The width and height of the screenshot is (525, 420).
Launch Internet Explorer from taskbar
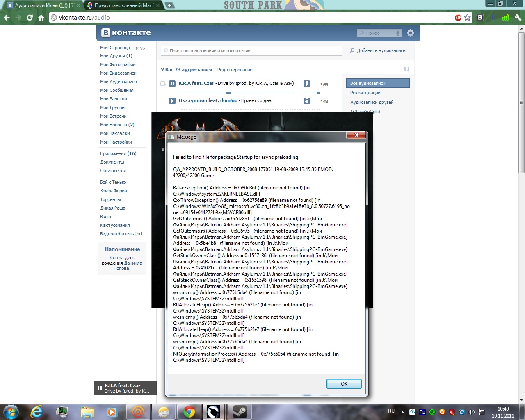tap(37, 412)
